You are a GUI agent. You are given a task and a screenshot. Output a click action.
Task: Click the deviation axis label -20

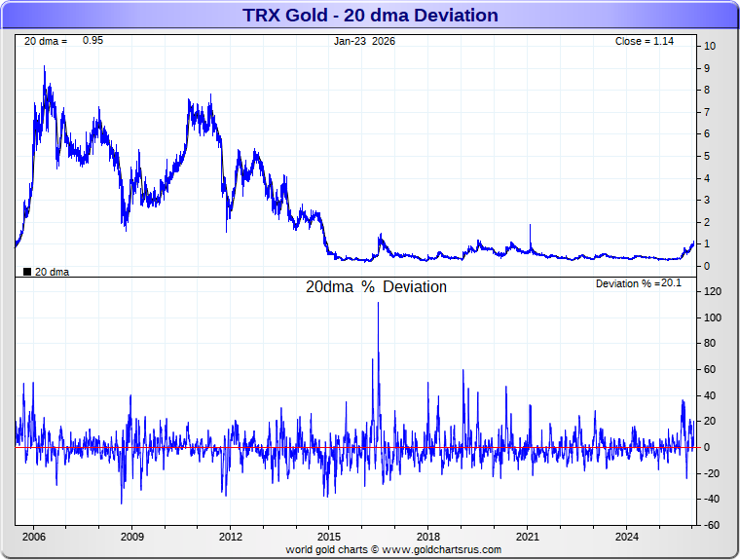711,473
